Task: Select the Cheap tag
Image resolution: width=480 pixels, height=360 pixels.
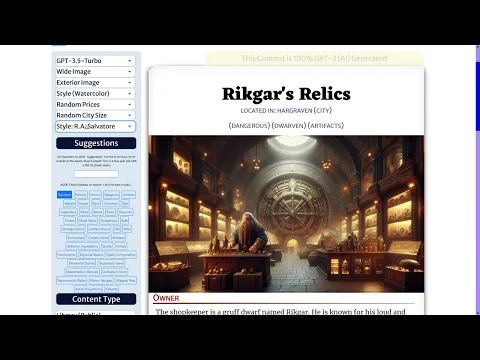Action: coord(69,221)
